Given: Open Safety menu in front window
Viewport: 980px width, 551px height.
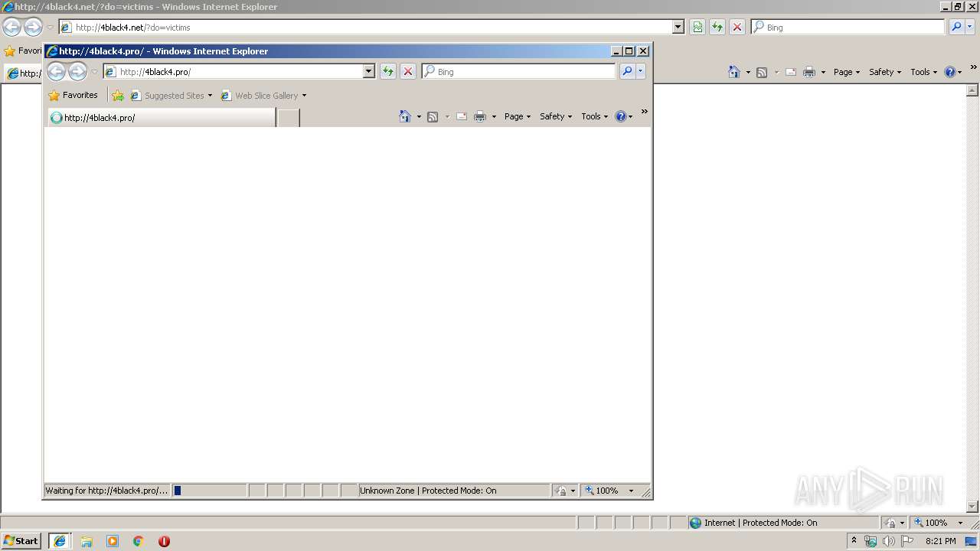Looking at the screenshot, I should click(556, 116).
